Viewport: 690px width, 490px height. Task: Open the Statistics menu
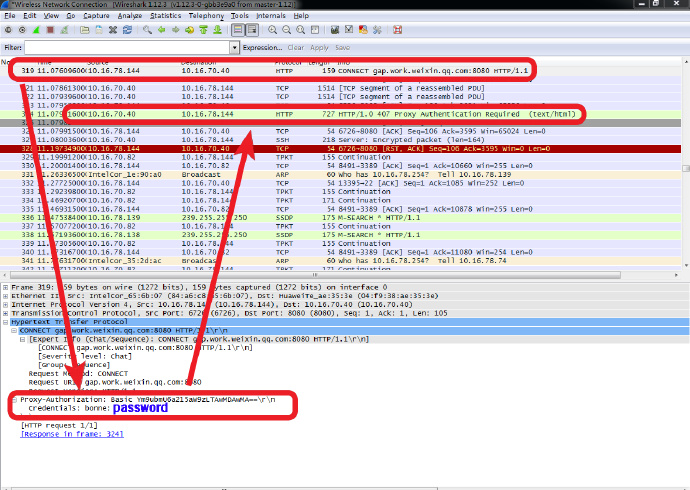[x=165, y=15]
